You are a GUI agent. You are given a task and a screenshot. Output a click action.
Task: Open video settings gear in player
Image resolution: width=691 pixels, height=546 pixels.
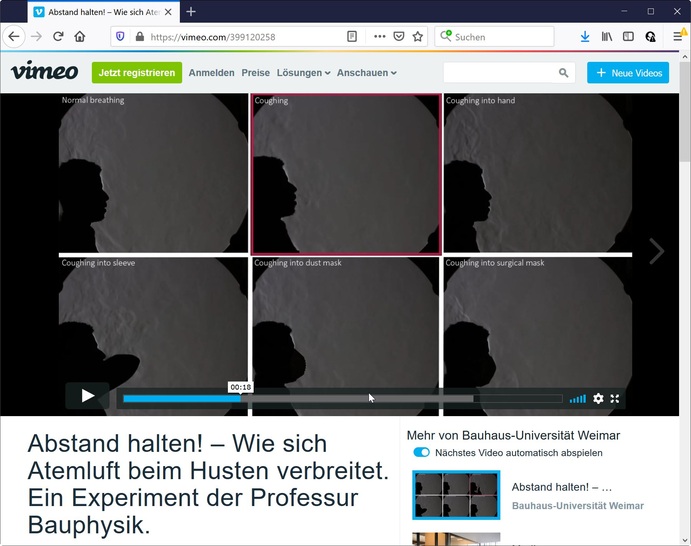pyautogui.click(x=598, y=398)
